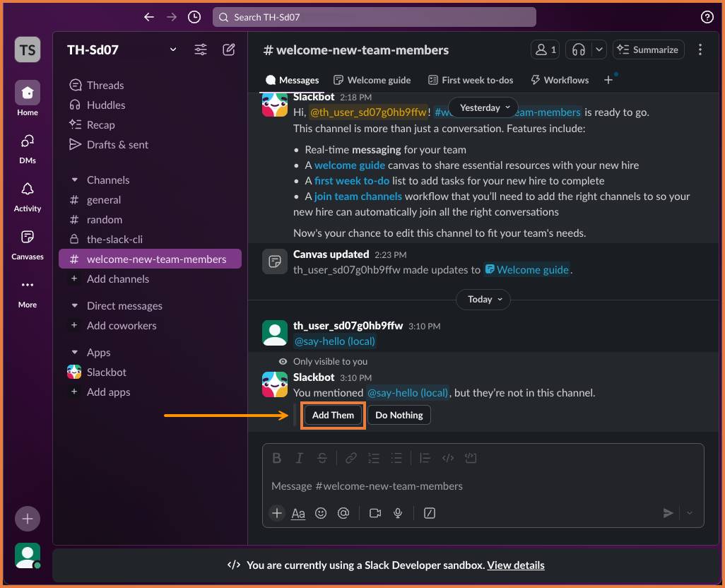Open Canvases in the left rail
725x588 pixels.
pyautogui.click(x=28, y=245)
